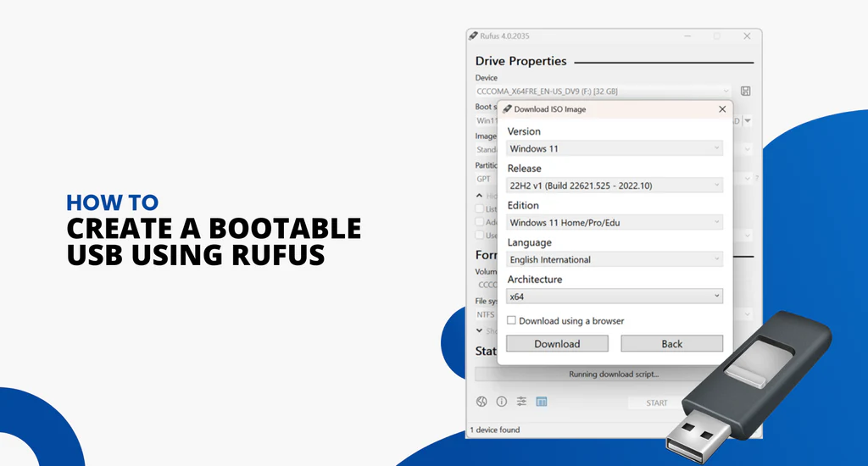Expand the Release dropdown 22H2 v1
The width and height of the screenshot is (868, 466).
coord(615,186)
